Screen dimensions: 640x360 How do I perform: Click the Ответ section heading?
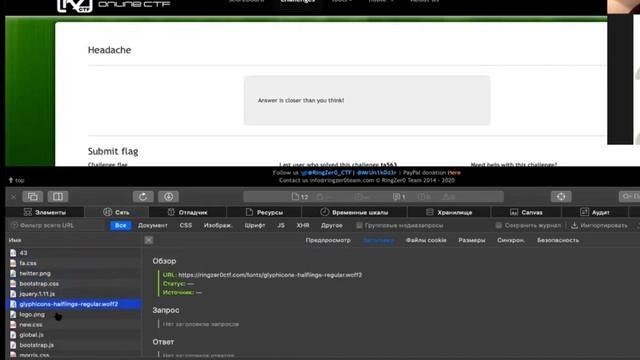point(163,342)
